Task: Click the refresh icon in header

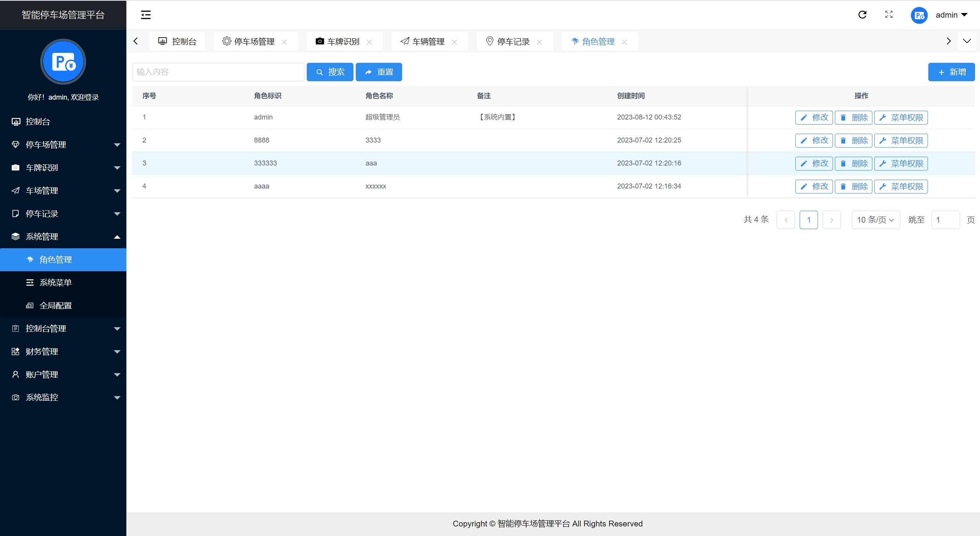Action: click(862, 15)
